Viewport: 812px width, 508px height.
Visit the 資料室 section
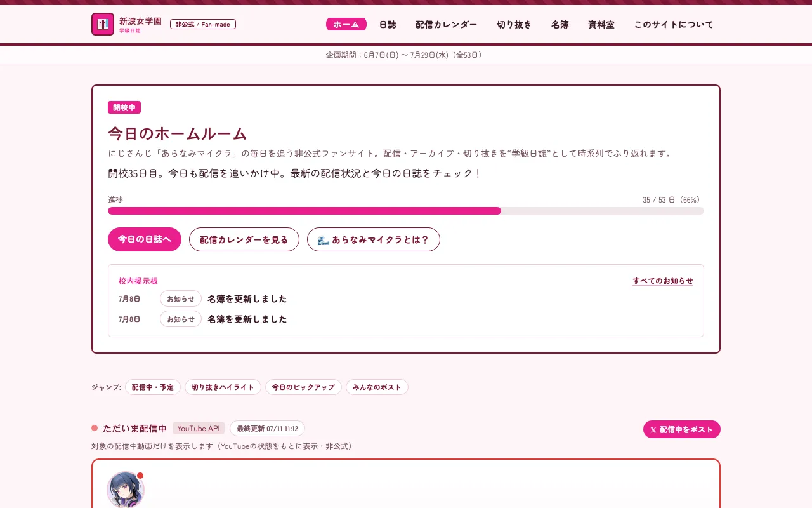point(601,24)
